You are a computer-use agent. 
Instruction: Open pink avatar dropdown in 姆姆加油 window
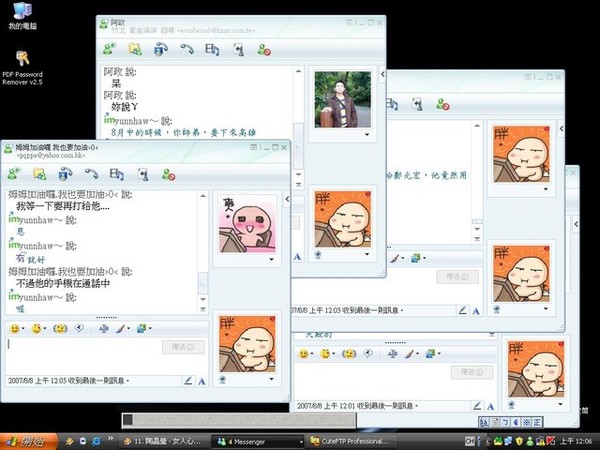[271, 259]
